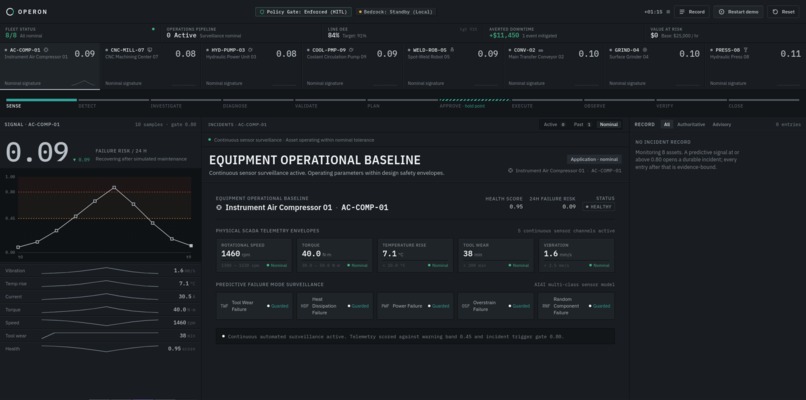This screenshot has height=400, width=806.
Task: Click Random Component Failure guard card
Action: 576,306
